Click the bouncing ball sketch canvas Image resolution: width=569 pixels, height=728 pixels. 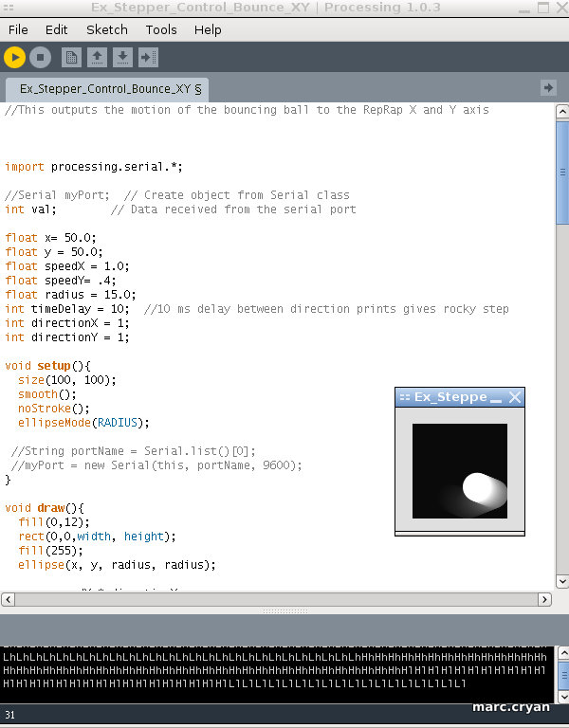(460, 471)
